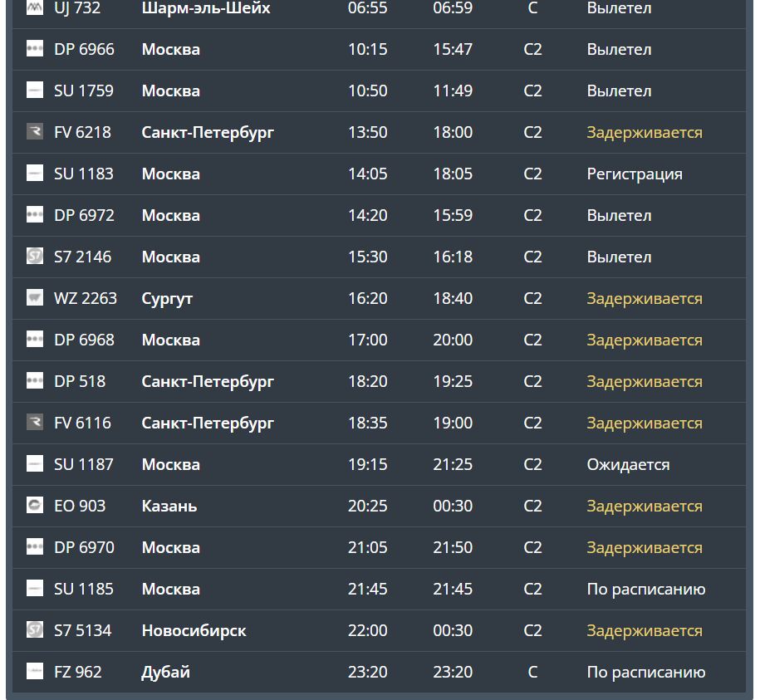Click destination Казань in the EO 903 row

click(x=169, y=506)
